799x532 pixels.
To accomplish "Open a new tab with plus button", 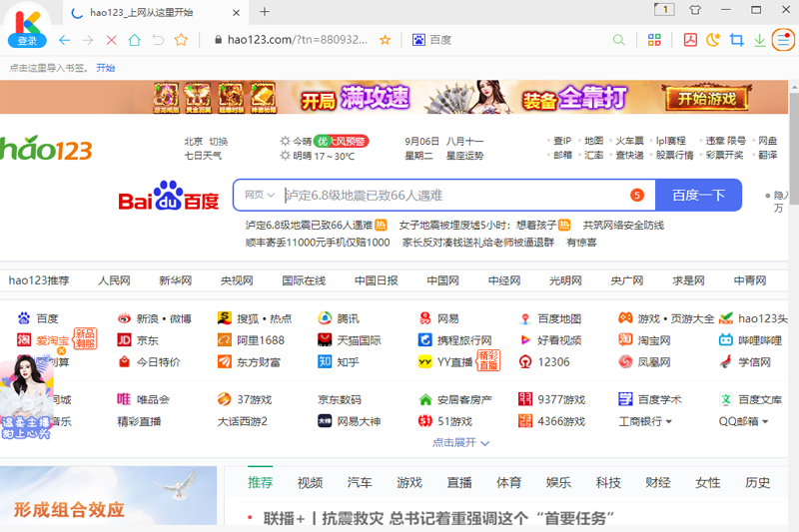I will tap(265, 12).
